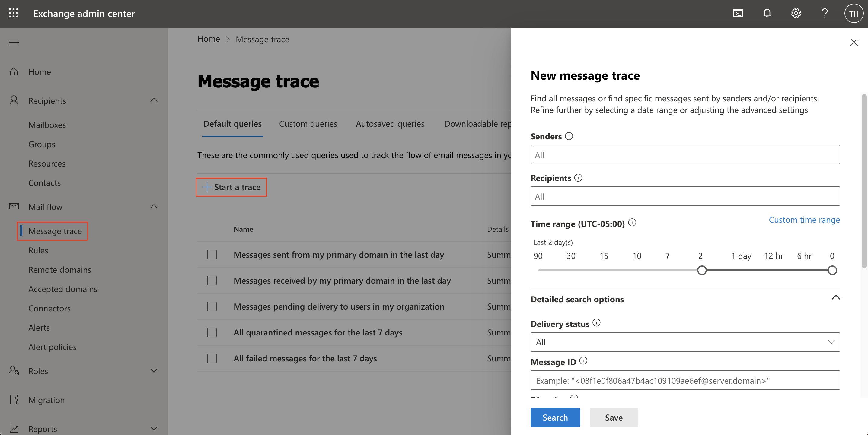Show info tooltip next to Recipients label

tap(578, 178)
